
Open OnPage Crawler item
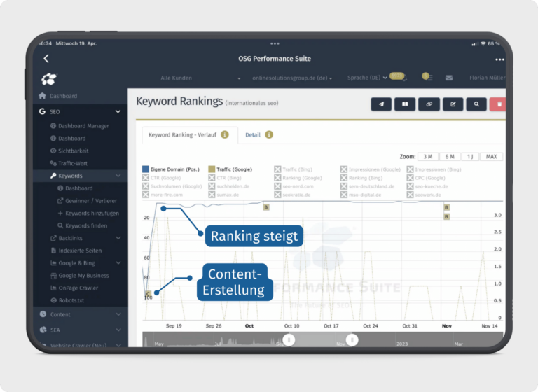click(74, 288)
